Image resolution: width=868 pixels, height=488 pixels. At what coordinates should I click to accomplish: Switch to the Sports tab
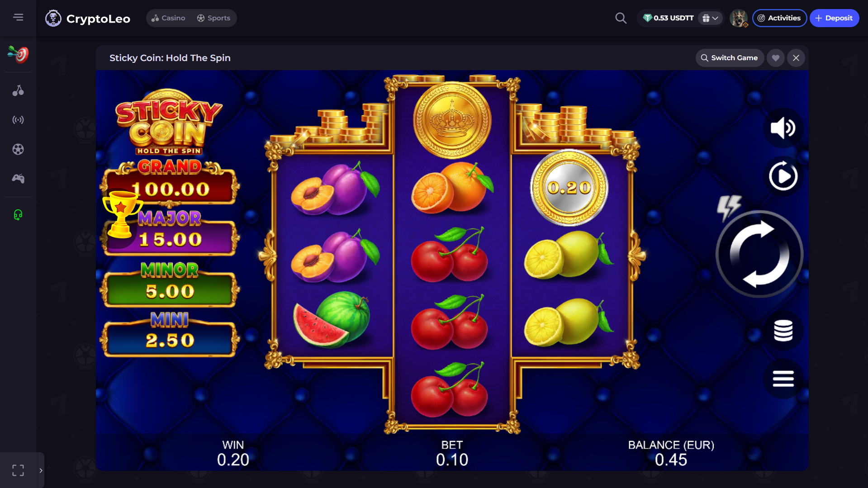(x=213, y=18)
